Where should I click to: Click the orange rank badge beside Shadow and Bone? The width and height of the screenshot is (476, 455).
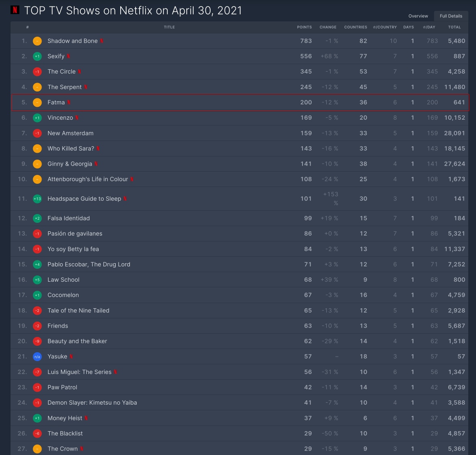coord(37,41)
